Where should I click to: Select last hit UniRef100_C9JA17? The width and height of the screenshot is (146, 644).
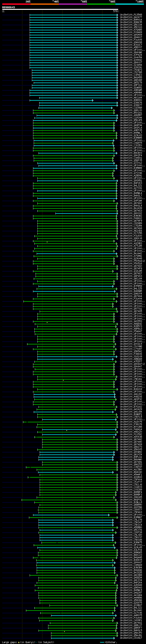pos(131,638)
